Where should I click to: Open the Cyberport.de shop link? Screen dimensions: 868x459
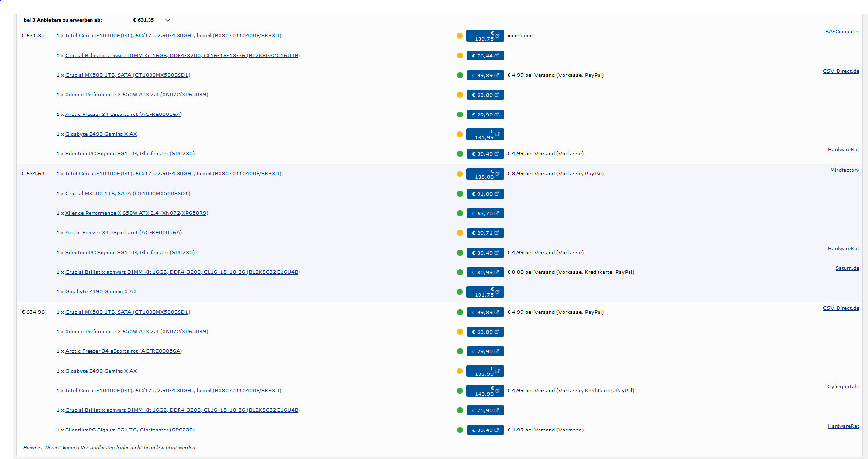pyautogui.click(x=843, y=387)
